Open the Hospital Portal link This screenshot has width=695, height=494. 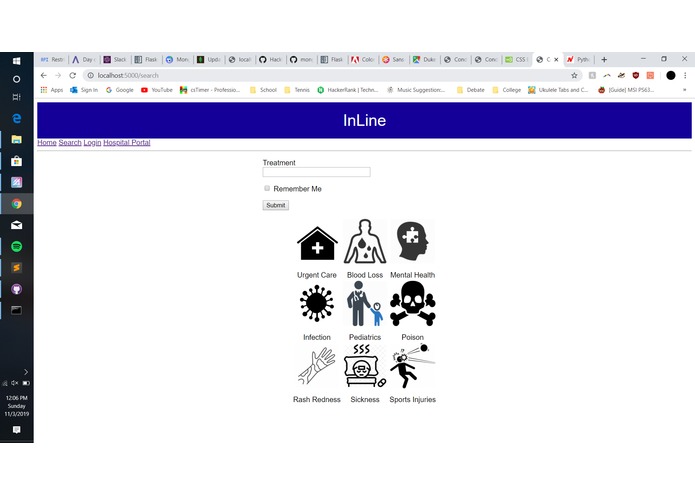(x=127, y=143)
